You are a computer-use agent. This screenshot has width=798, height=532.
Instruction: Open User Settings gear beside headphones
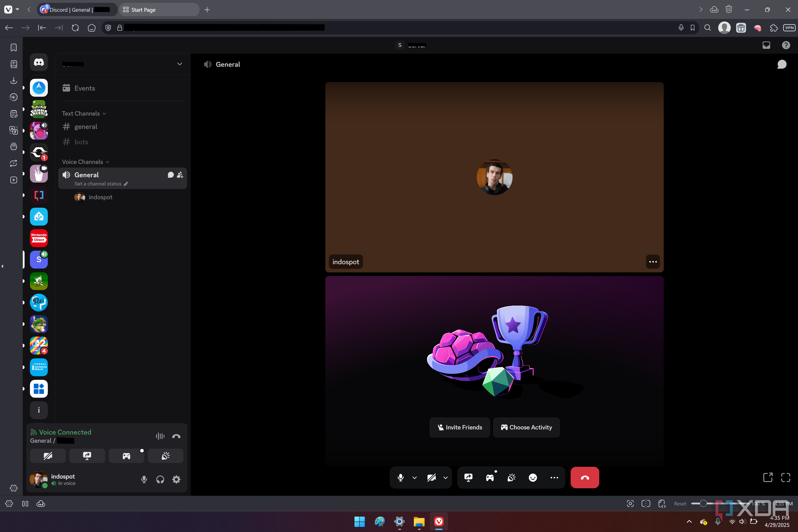tap(176, 479)
